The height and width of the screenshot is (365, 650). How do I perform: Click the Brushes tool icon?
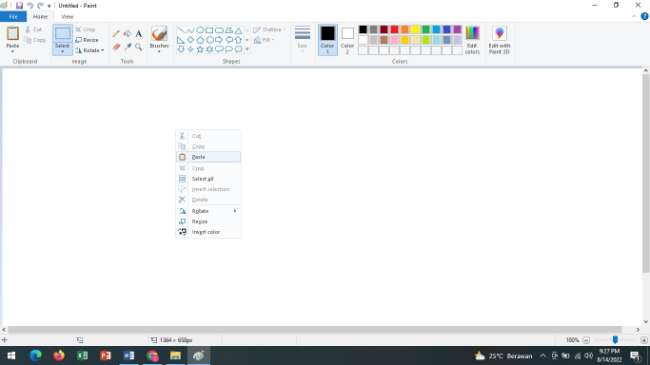[x=159, y=34]
